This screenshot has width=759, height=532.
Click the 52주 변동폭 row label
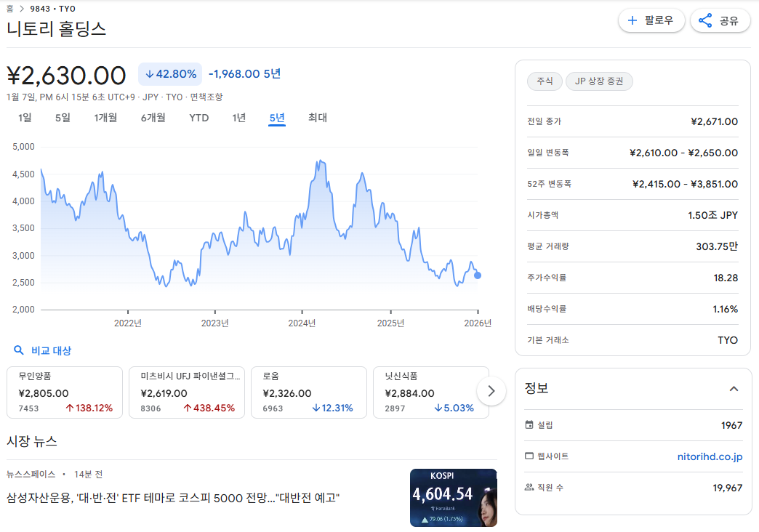tap(549, 184)
